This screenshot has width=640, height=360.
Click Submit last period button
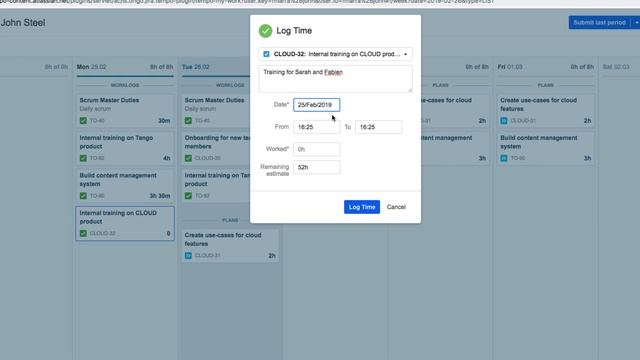599,22
